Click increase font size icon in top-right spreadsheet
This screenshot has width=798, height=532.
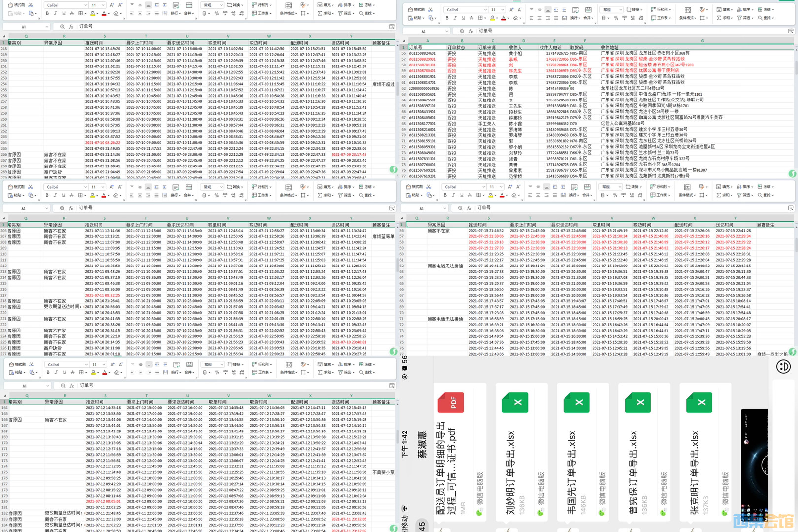(x=511, y=9)
